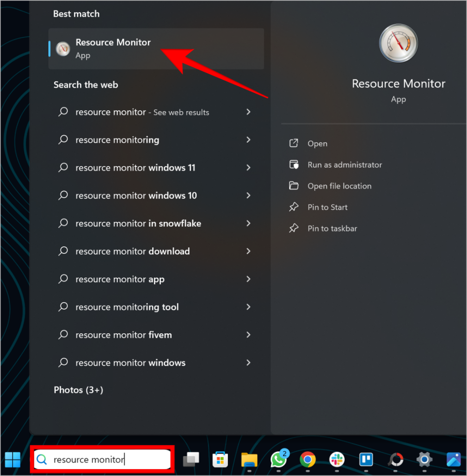Open Google Chrome from the taskbar
The width and height of the screenshot is (467, 476).
[307, 460]
